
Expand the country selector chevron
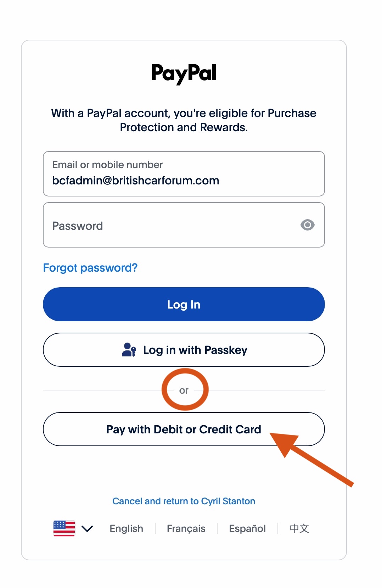pyautogui.click(x=87, y=529)
